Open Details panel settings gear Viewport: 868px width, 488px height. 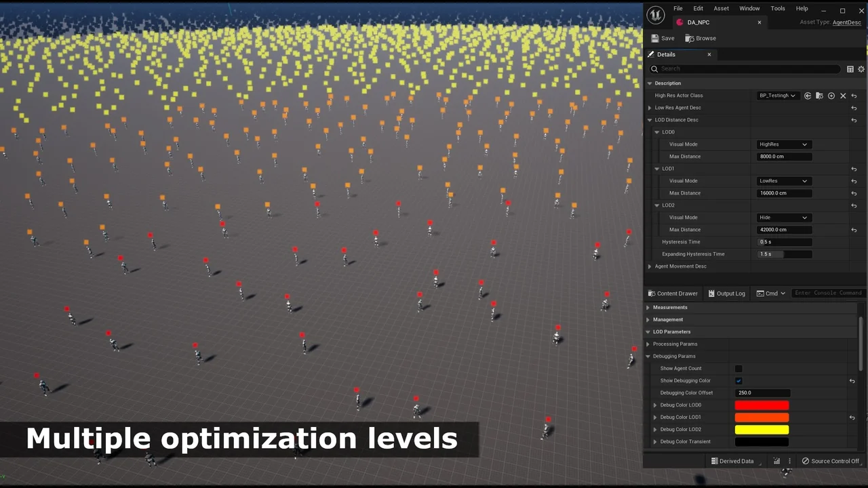pyautogui.click(x=861, y=69)
